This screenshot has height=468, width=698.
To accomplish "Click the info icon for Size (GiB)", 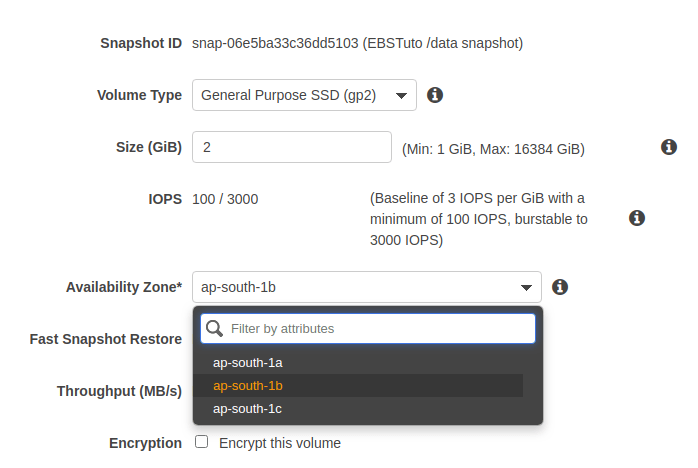I will [670, 147].
